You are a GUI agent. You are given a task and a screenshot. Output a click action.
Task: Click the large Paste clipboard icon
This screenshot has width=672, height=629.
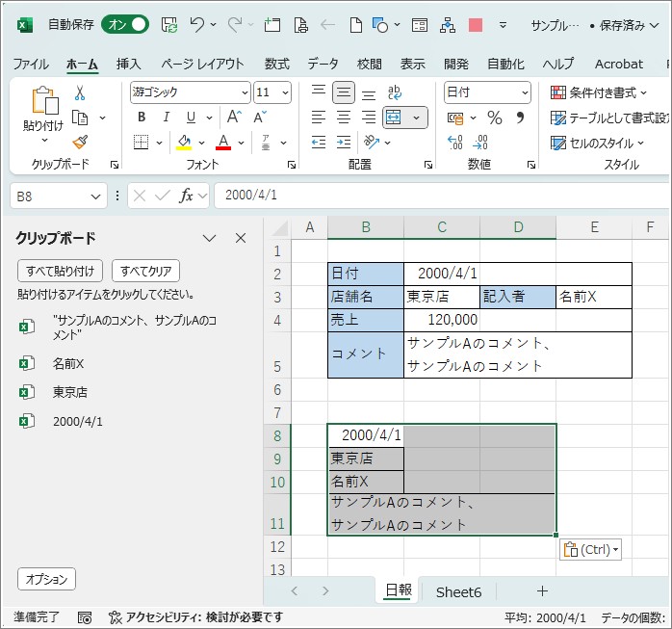[45, 100]
